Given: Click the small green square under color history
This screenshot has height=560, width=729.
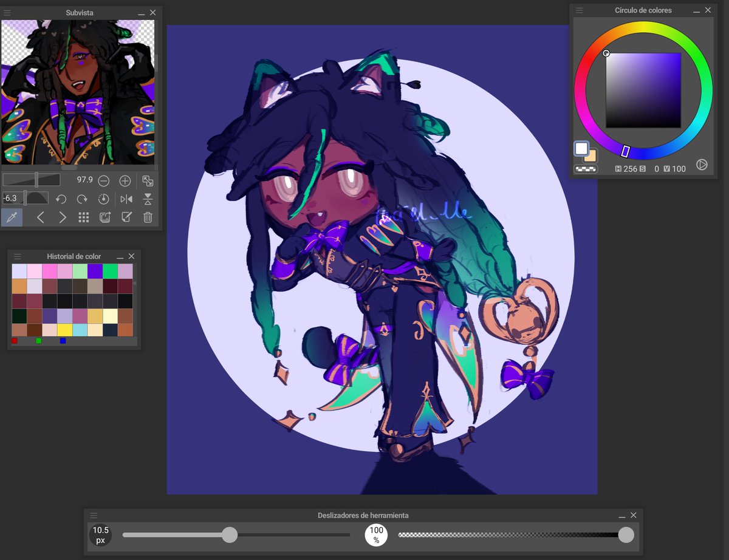Looking at the screenshot, I should coord(39,341).
